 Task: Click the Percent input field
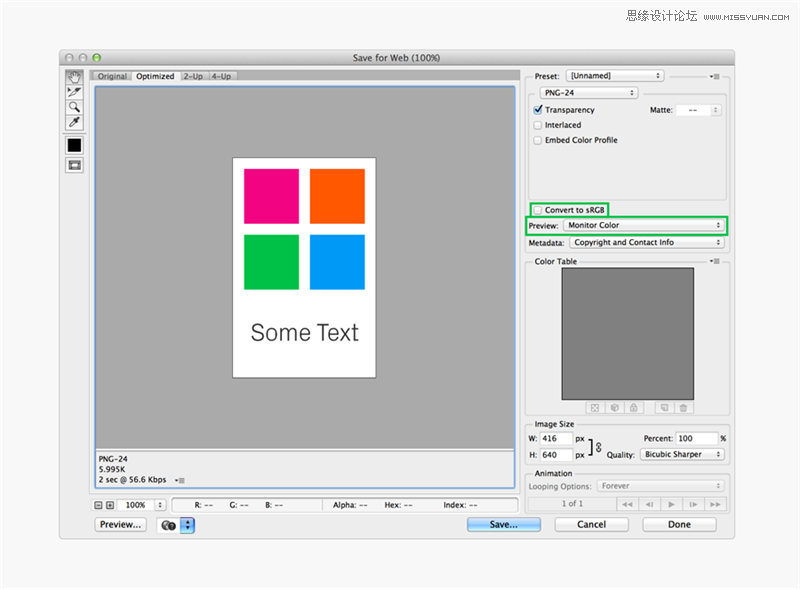point(697,438)
